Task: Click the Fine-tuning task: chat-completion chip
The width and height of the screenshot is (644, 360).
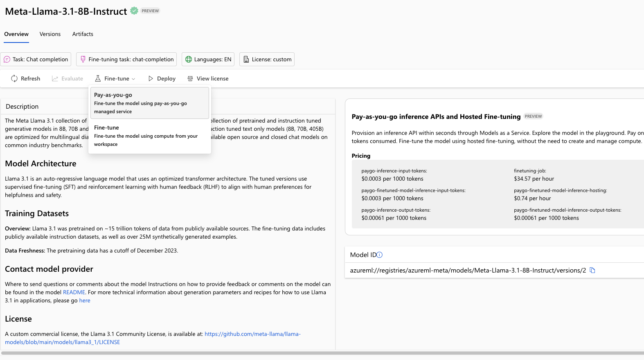Action: [x=126, y=59]
